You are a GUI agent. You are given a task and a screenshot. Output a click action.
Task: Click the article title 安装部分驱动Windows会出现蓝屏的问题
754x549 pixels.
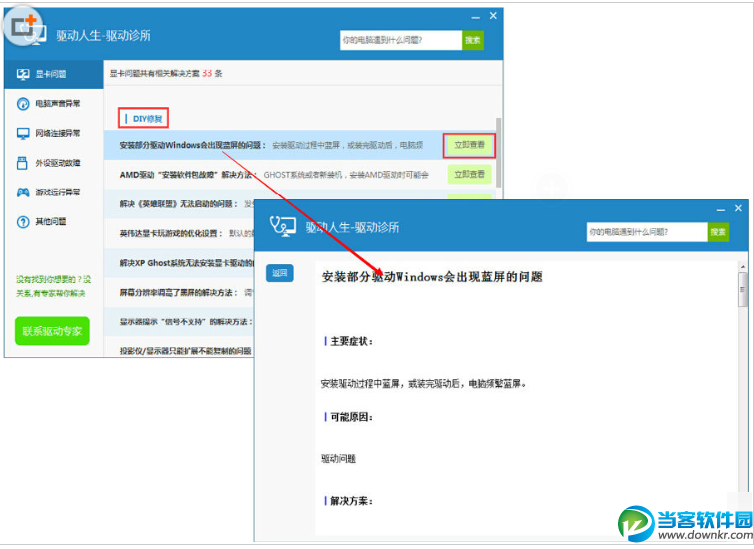[432, 277]
